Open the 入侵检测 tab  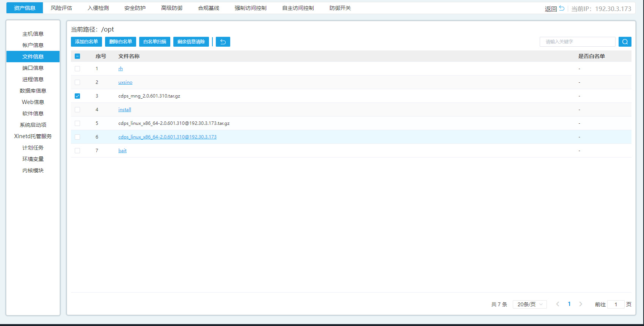98,8
